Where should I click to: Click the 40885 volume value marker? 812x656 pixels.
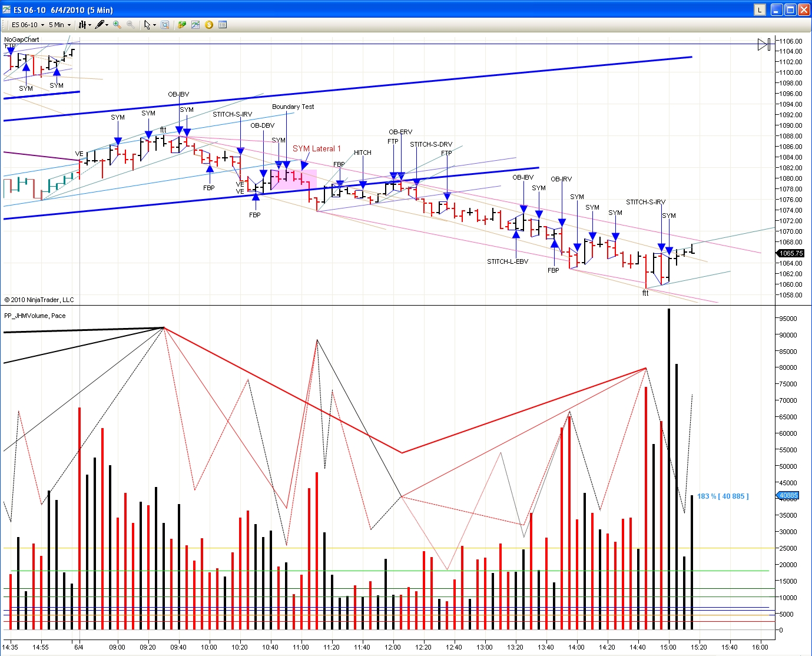click(x=788, y=496)
